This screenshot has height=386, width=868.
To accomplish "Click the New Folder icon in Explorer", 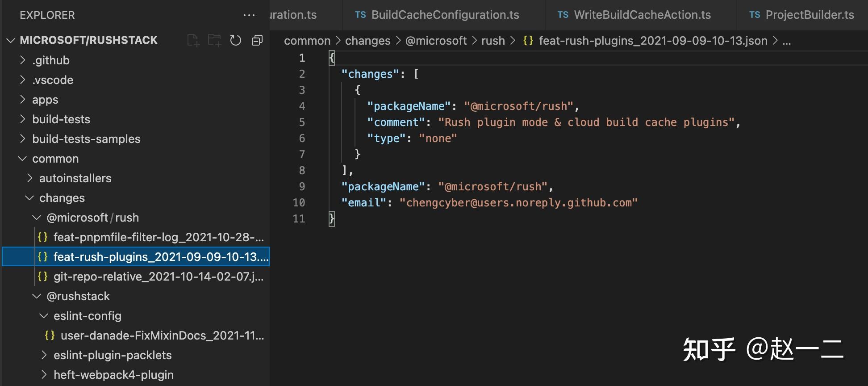I will point(214,40).
